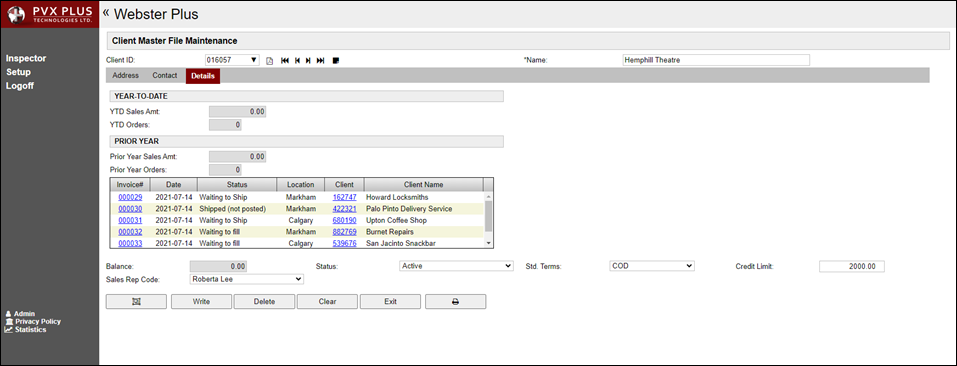
Task: Click the invoice list scrollbar down arrow
Action: (488, 243)
